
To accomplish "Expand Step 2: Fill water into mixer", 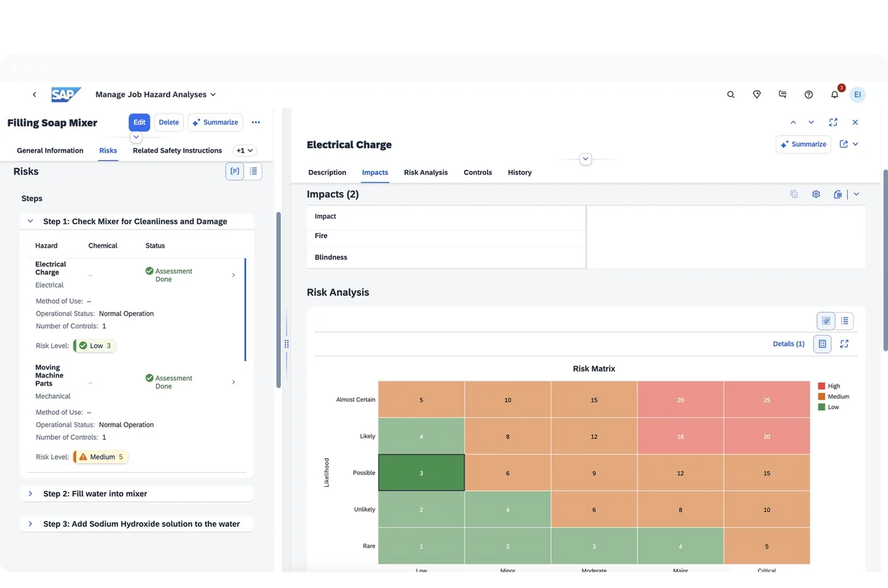I will click(31, 494).
